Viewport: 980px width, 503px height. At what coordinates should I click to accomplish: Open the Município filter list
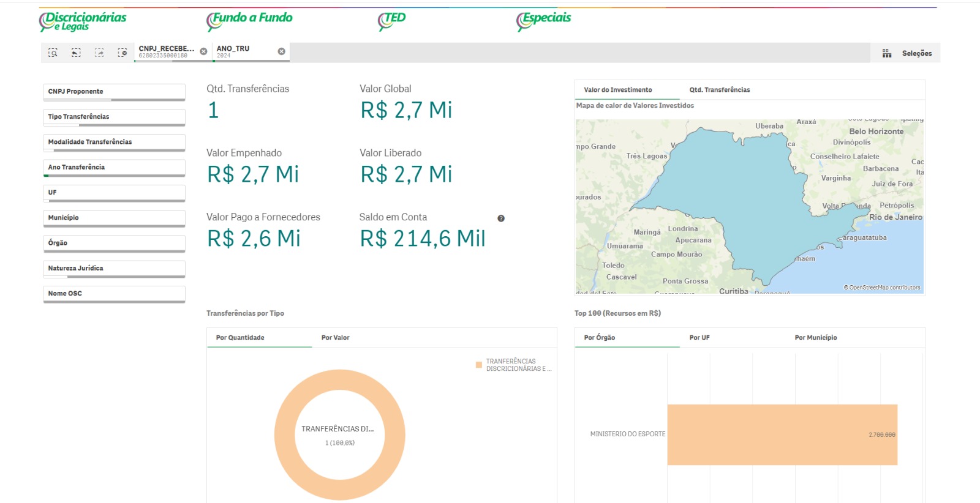click(x=114, y=218)
